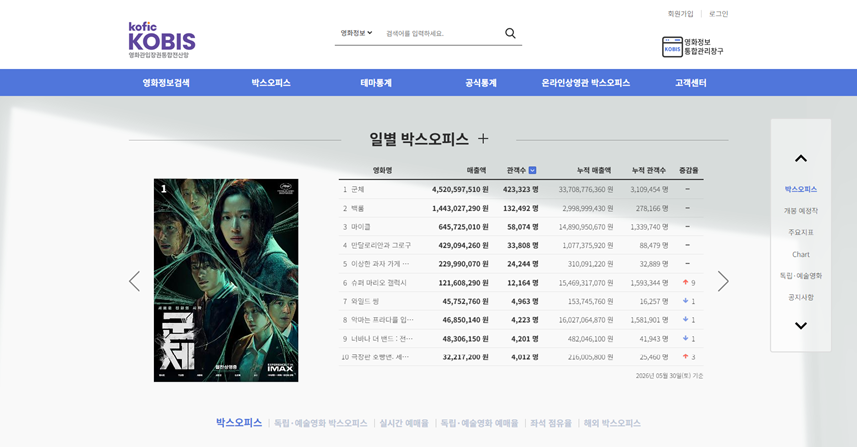
Task: Open the 테마통계 menu
Action: click(376, 83)
